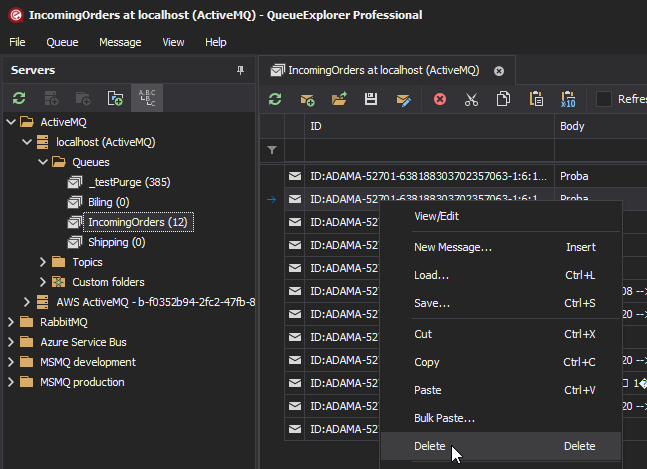Choose Paste in the context menu
The height and width of the screenshot is (469, 647).
pyautogui.click(x=501, y=390)
